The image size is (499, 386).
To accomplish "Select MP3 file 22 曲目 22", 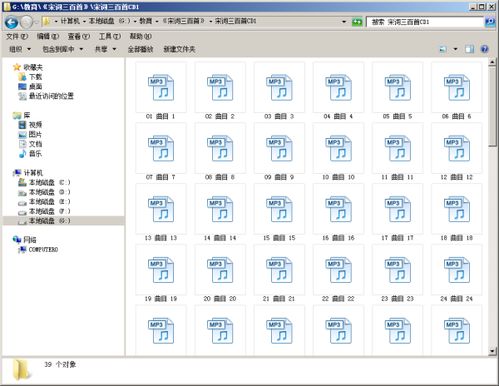I will coord(338,273).
